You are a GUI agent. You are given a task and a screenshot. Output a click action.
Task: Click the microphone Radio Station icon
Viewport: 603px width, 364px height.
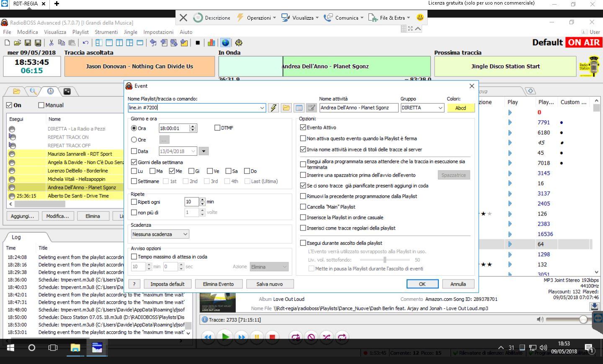(x=589, y=67)
